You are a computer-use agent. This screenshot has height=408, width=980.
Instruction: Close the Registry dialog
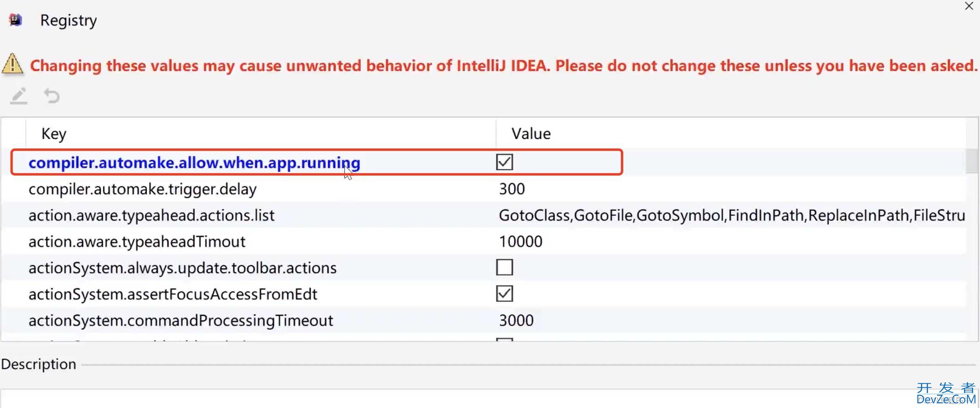969,6
